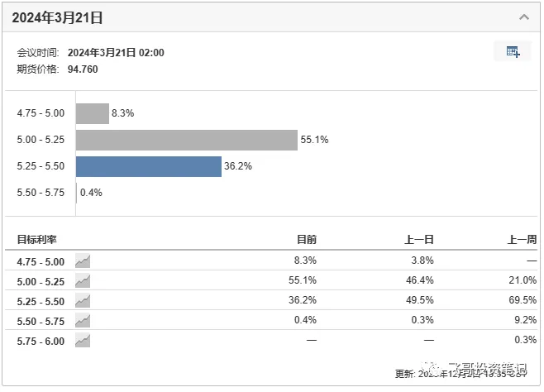The width and height of the screenshot is (544, 392).
Task: Select the blue 36.2% probability bar
Action: [149, 166]
